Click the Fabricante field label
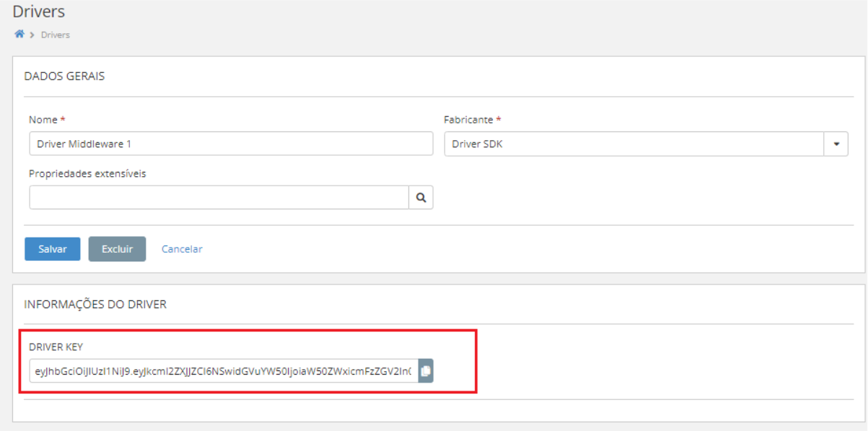 tap(468, 120)
